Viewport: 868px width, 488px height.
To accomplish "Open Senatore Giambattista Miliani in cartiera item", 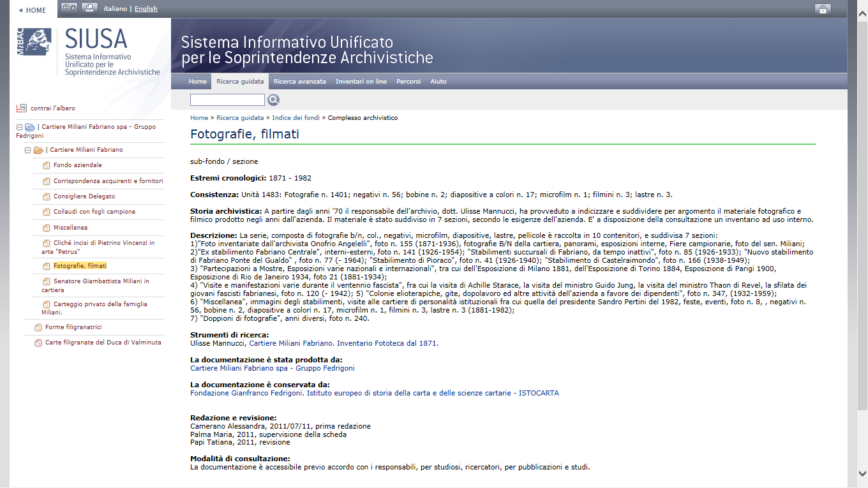I will tap(96, 285).
